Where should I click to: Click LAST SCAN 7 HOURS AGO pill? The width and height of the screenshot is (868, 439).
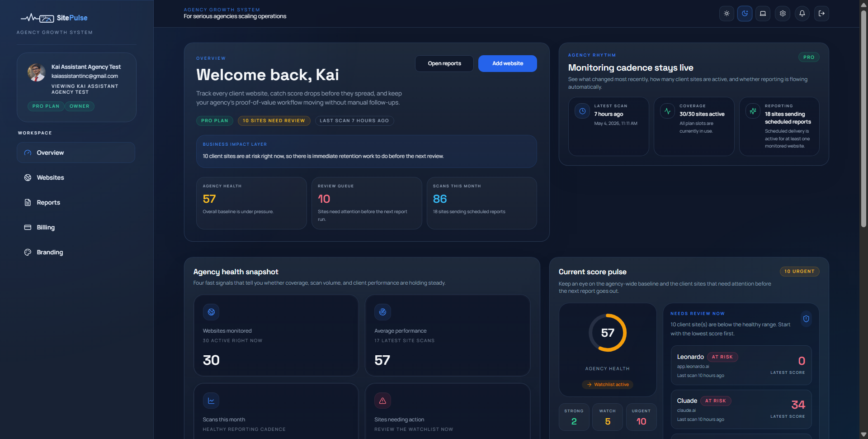click(354, 121)
